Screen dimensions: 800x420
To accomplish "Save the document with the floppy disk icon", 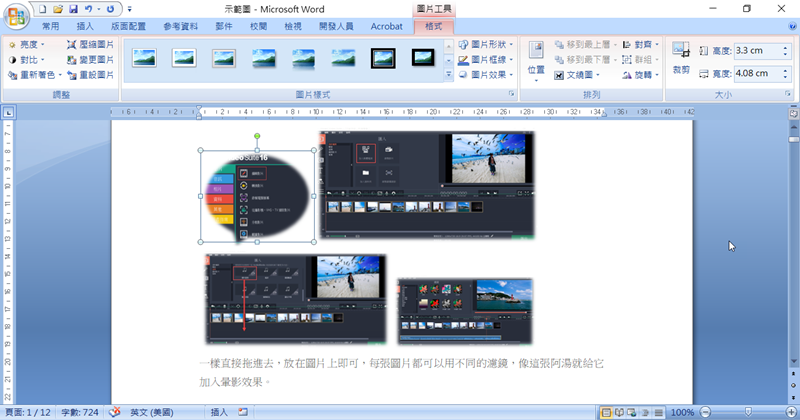I will [73, 9].
